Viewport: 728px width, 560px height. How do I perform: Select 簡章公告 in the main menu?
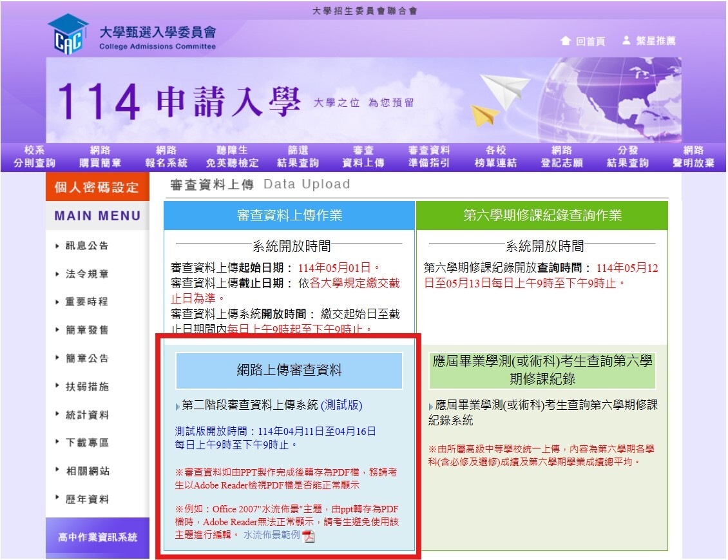point(87,358)
